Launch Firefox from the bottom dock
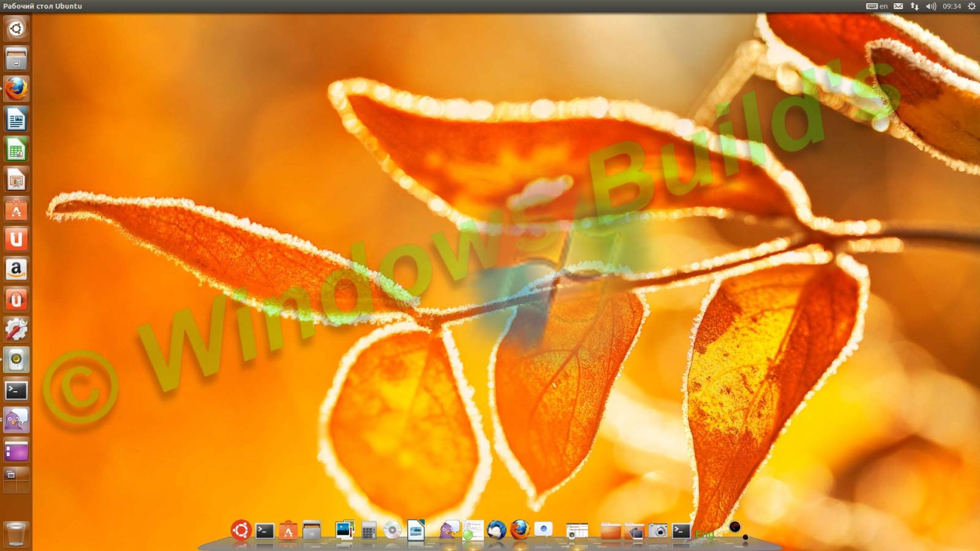980x551 pixels. click(520, 529)
